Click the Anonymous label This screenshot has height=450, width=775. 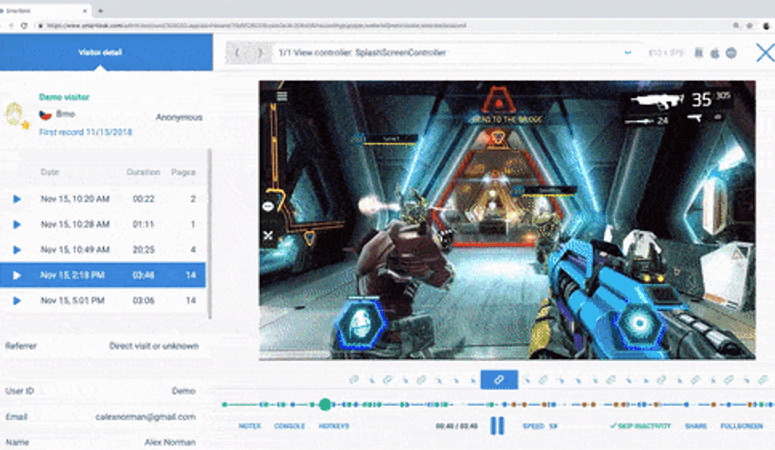[x=179, y=117]
